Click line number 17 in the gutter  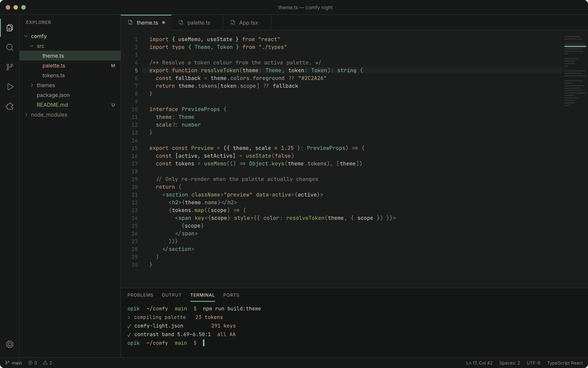click(135, 164)
